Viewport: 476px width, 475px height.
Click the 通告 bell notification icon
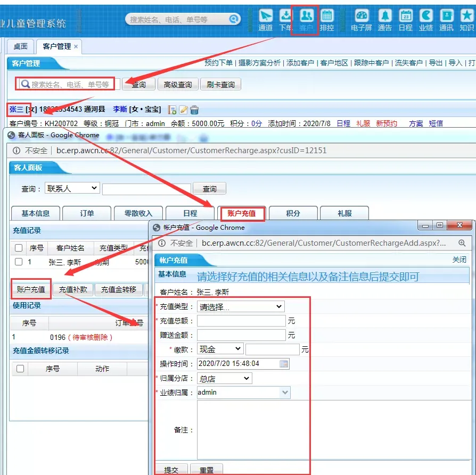click(x=384, y=19)
